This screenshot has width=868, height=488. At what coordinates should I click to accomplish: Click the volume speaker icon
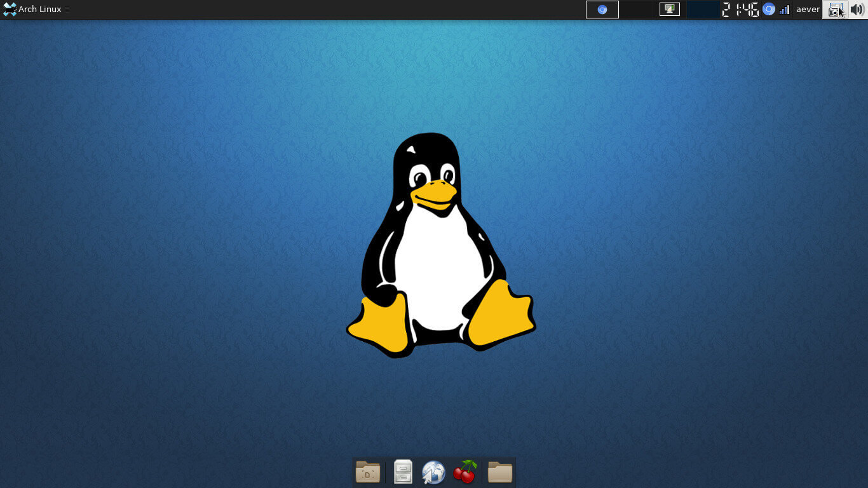857,10
